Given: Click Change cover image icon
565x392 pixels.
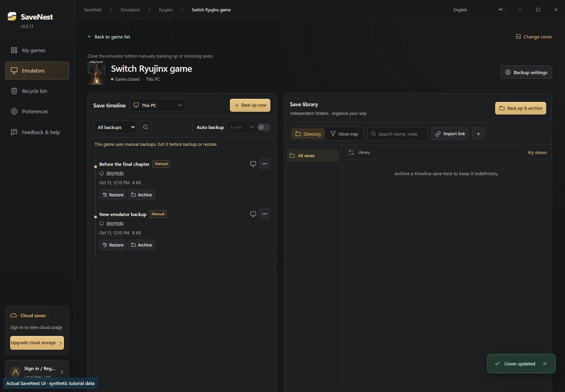Looking at the screenshot, I should coord(518,36).
